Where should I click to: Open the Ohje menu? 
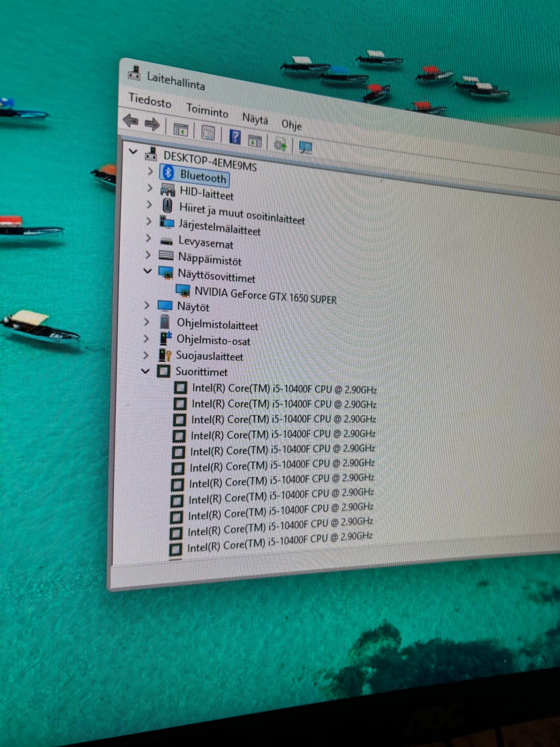click(291, 124)
